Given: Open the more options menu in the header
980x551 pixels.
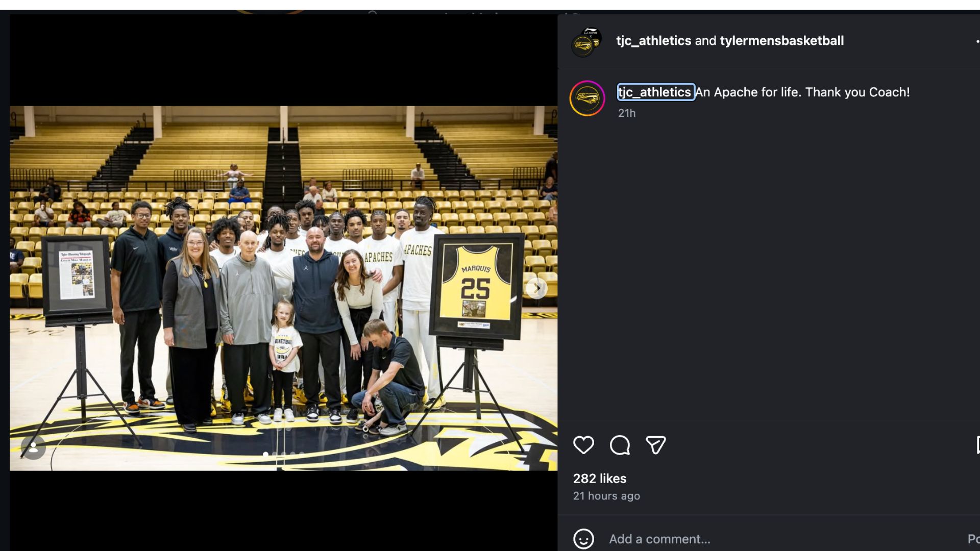Looking at the screenshot, I should click(x=977, y=41).
